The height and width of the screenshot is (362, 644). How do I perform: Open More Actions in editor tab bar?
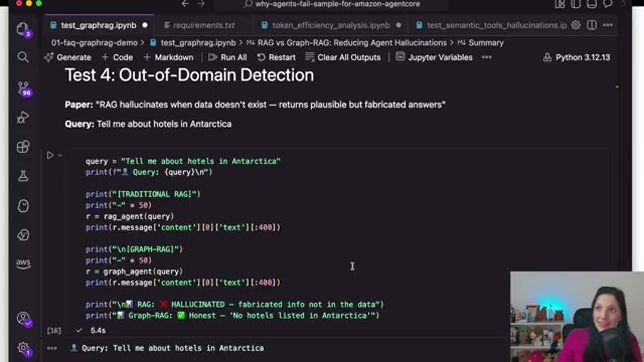coord(608,25)
